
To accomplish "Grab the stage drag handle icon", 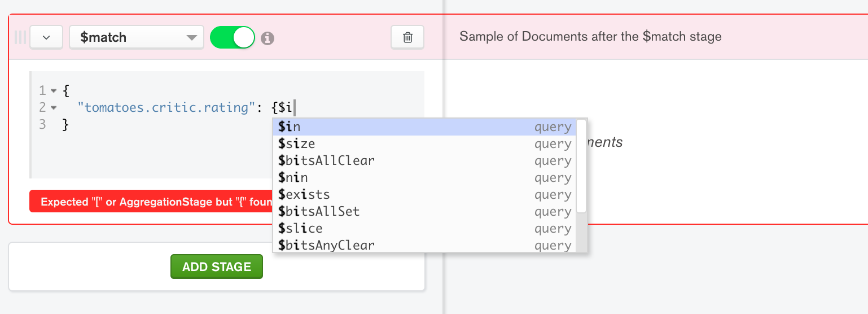I will coord(20,37).
